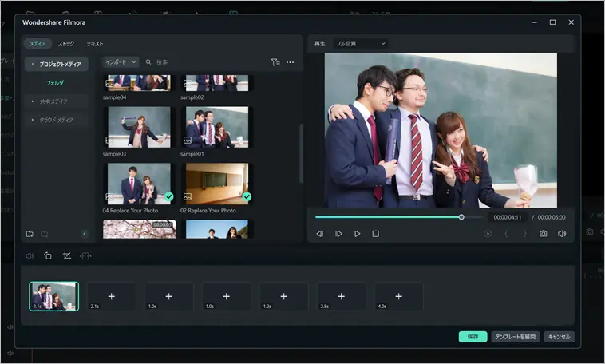Click the add new folder icon

[x=30, y=234]
